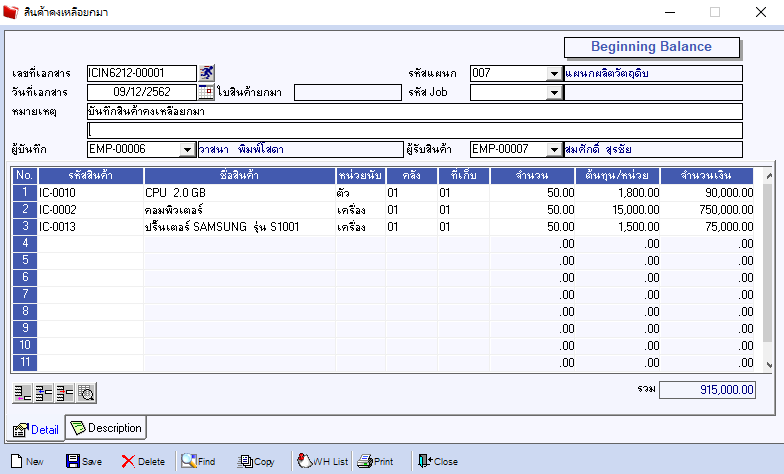
Task: Click the remark field first line
Action: 414,112
